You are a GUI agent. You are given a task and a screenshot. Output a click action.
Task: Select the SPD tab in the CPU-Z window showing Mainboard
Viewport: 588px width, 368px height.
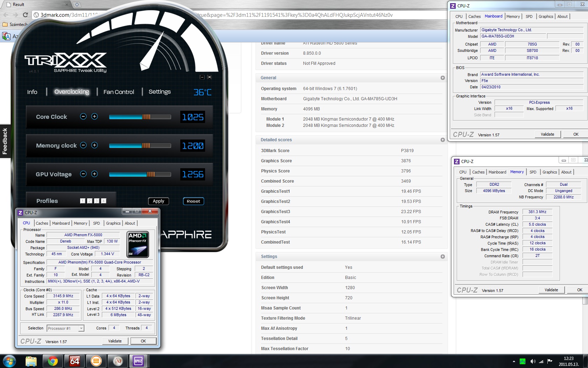pyautogui.click(x=529, y=16)
